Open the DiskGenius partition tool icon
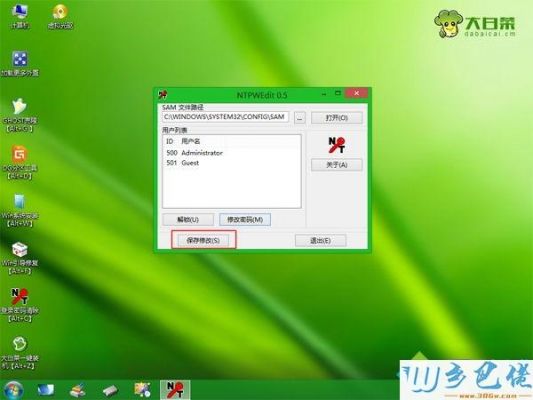Image resolution: width=533 pixels, height=400 pixels. coord(20,162)
